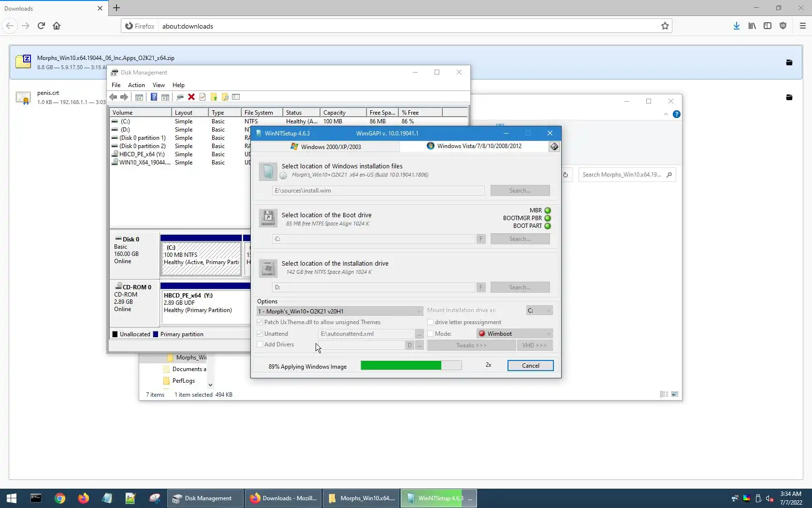Toggle the Unattend checkbox
The height and width of the screenshot is (508, 812).
(x=260, y=334)
